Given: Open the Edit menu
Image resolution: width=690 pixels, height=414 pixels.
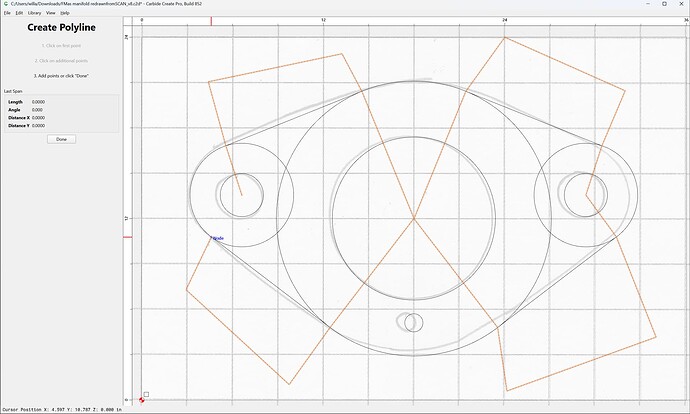Looking at the screenshot, I should click(19, 13).
